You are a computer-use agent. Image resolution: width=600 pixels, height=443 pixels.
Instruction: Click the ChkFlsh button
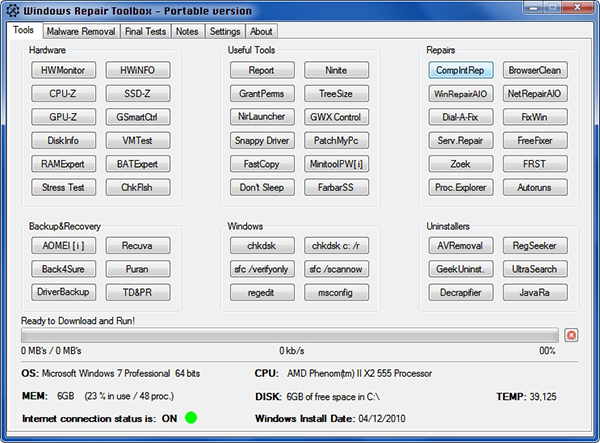pos(138,187)
